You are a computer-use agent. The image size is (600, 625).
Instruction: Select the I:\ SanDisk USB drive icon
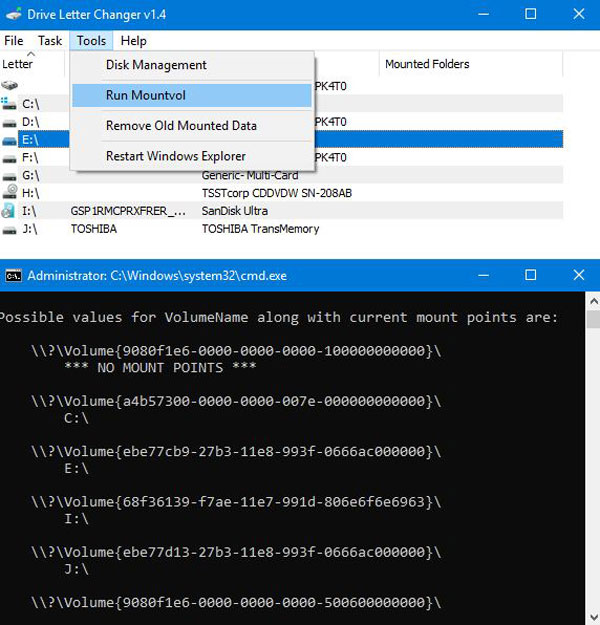click(x=9, y=211)
